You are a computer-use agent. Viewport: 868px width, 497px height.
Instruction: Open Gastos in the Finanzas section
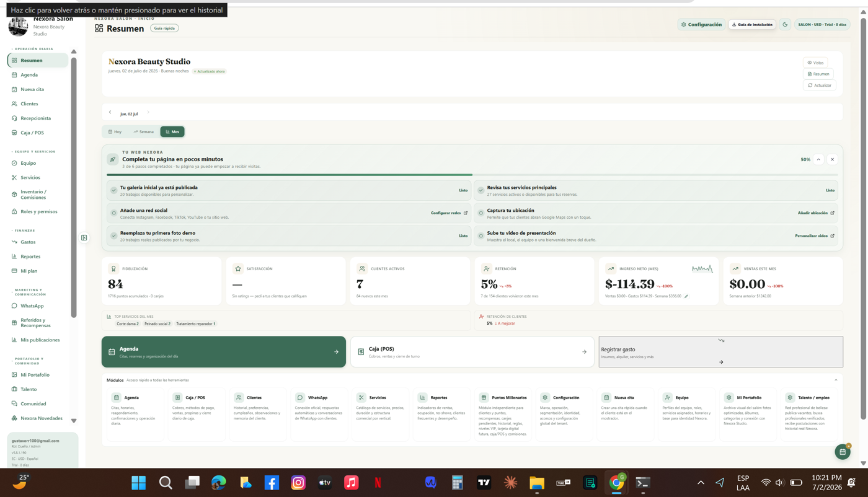pyautogui.click(x=28, y=242)
